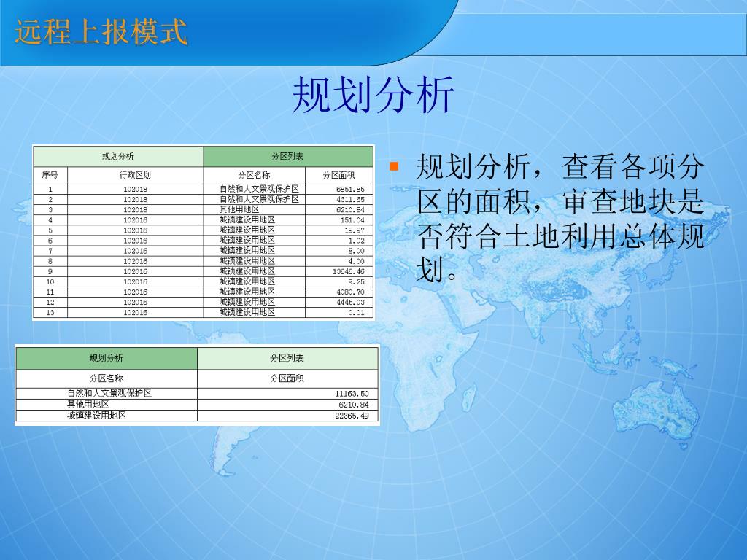
Task: Click dark green 规划分析 header of lower table
Action: [107, 358]
